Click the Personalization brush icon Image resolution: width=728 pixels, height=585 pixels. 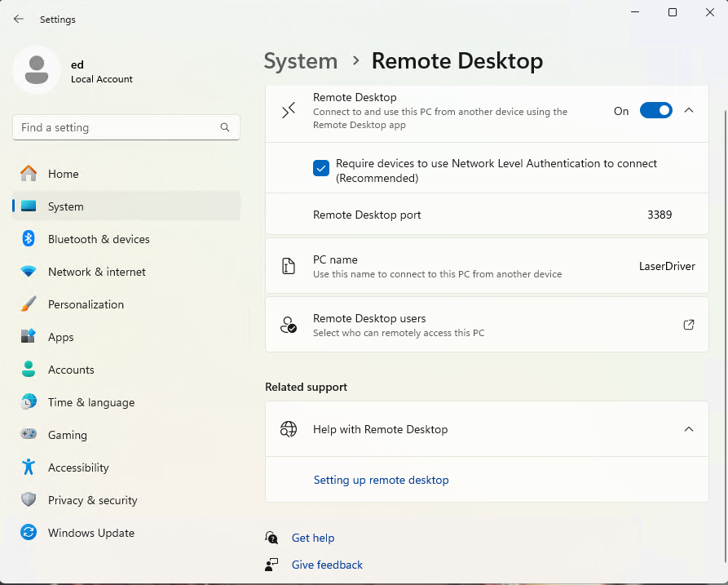pos(29,304)
